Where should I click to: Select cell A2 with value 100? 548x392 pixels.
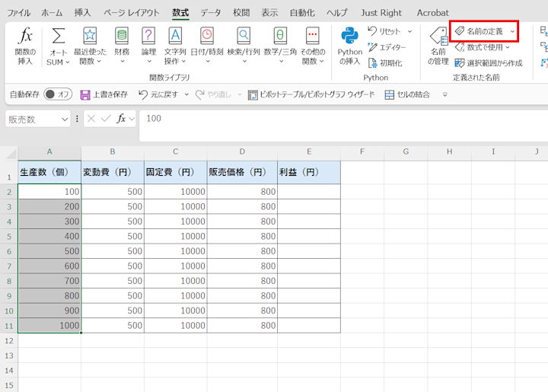[x=49, y=192]
